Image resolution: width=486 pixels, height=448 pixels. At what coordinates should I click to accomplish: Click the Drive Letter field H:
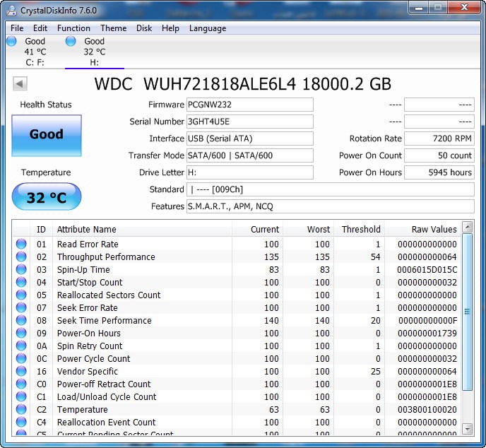tap(250, 172)
